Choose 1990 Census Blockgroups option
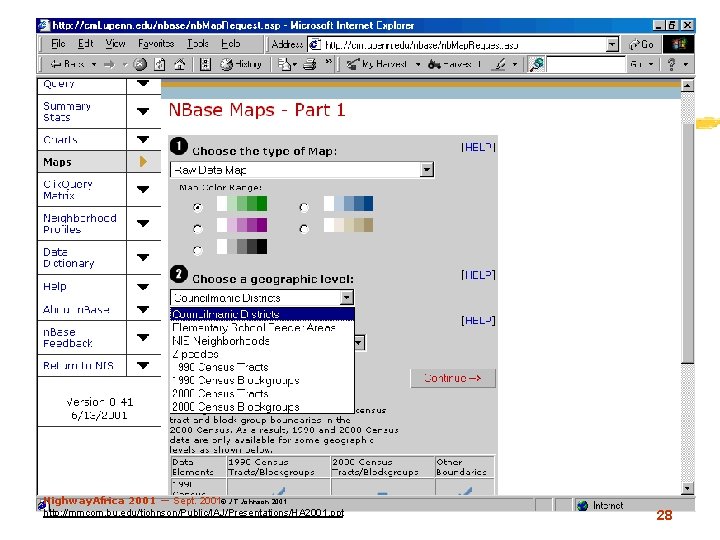The image size is (720, 540). click(262, 380)
